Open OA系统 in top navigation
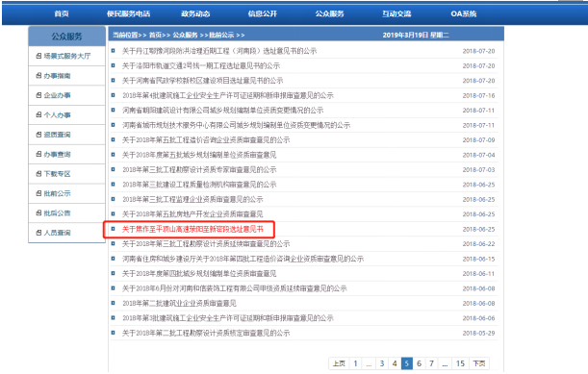This screenshot has height=374, width=588. 464,13
